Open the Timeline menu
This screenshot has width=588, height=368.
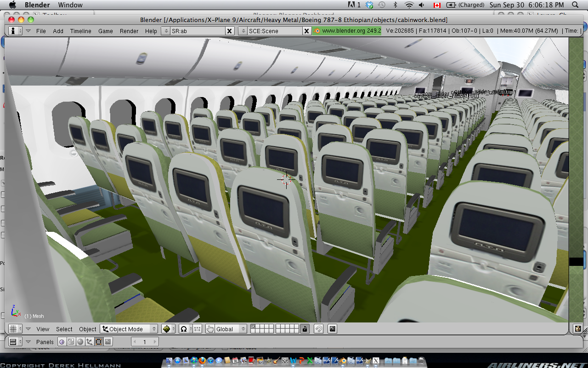[x=80, y=31]
